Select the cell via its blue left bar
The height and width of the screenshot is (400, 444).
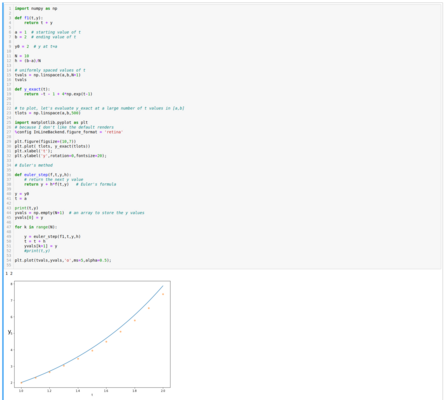click(x=3, y=201)
